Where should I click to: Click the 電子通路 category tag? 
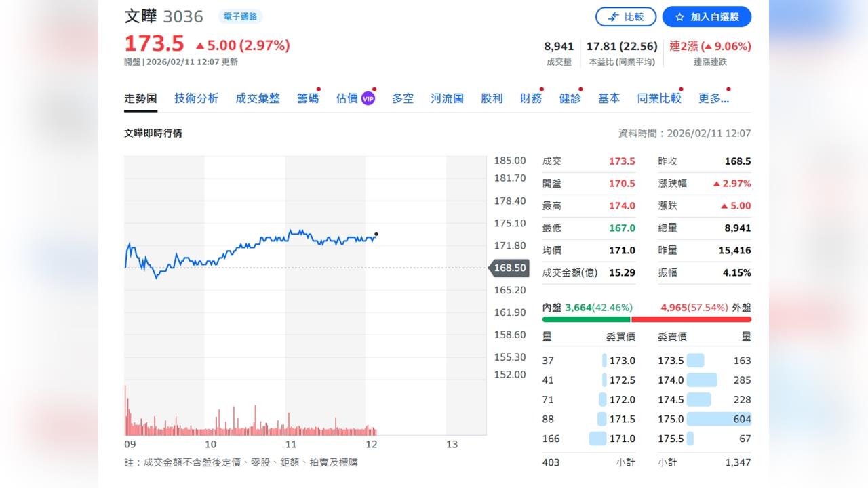241,16
